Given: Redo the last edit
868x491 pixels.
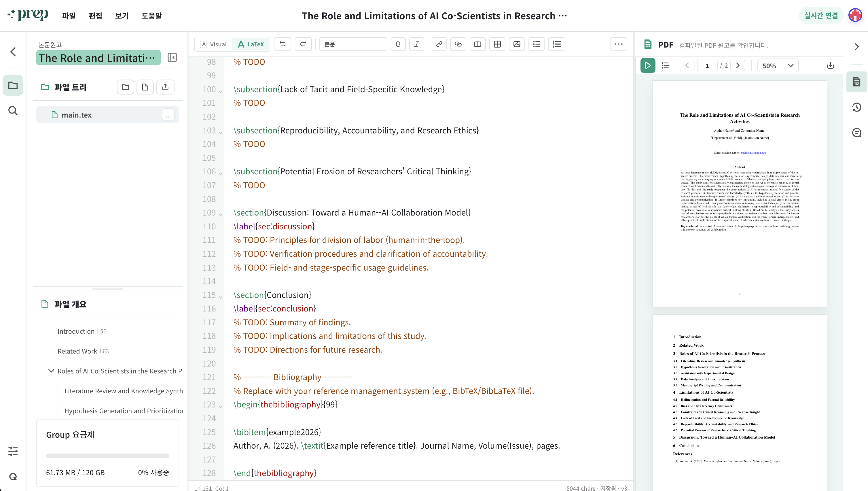Looking at the screenshot, I should (303, 44).
